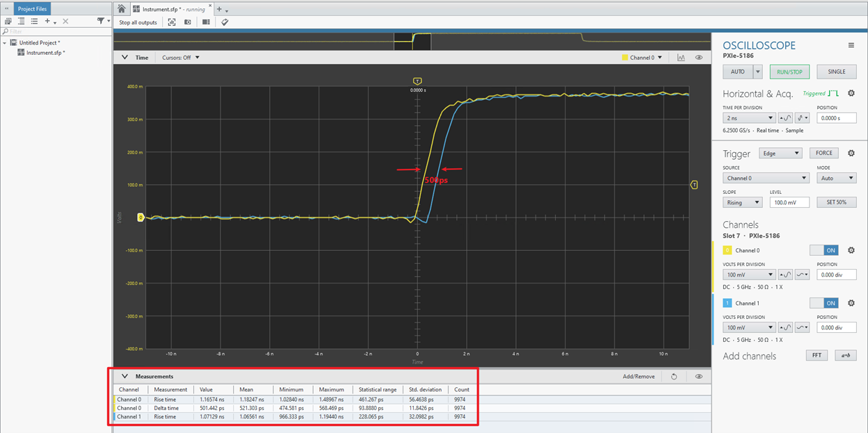Open the Cursors: Off dropdown
This screenshot has width=868, height=433.
click(x=181, y=58)
